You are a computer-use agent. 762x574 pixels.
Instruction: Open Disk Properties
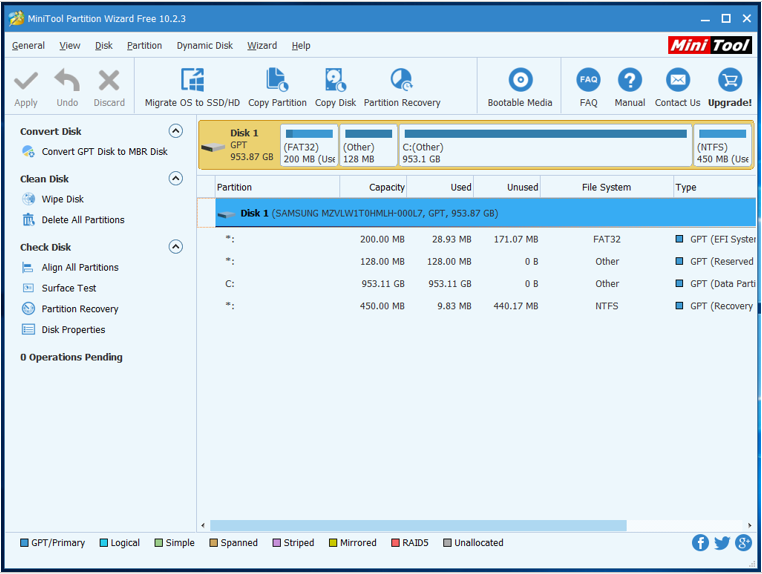[73, 330]
